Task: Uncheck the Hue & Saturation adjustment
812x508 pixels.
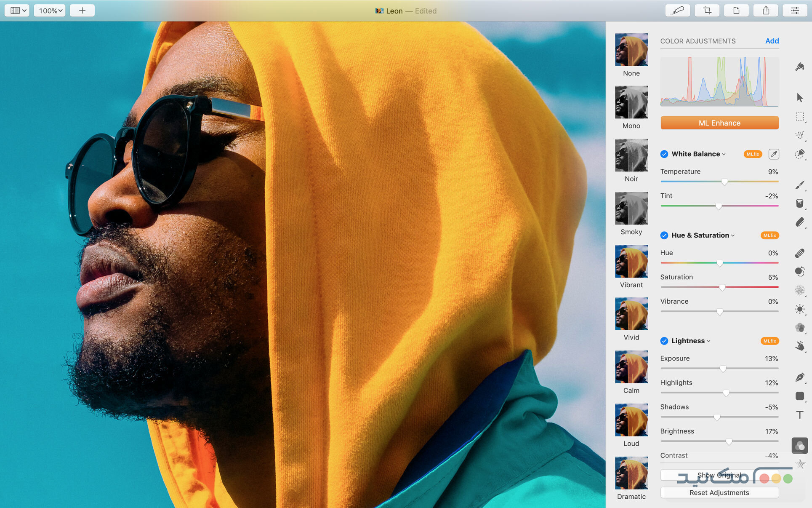Action: 664,235
